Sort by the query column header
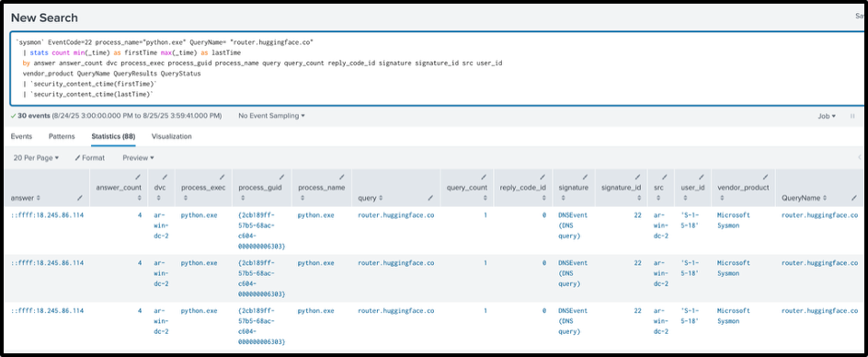Image resolution: width=868 pixels, height=357 pixels. pyautogui.click(x=370, y=198)
